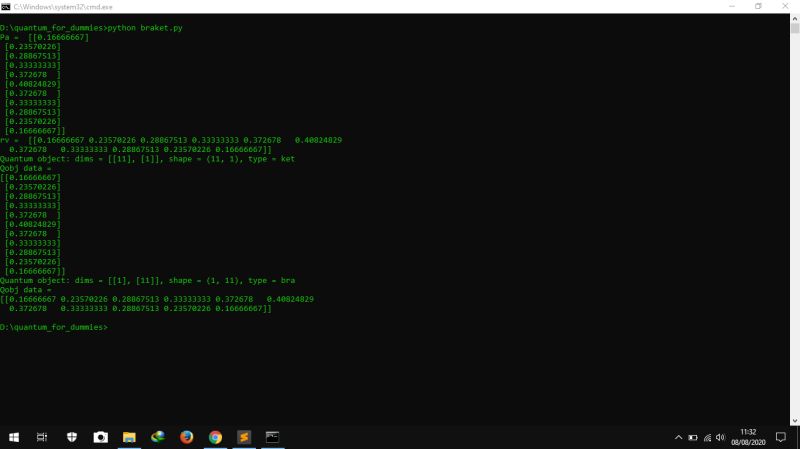The image size is (800, 449).
Task: Click the 'rv =' output line
Action: click(171, 140)
